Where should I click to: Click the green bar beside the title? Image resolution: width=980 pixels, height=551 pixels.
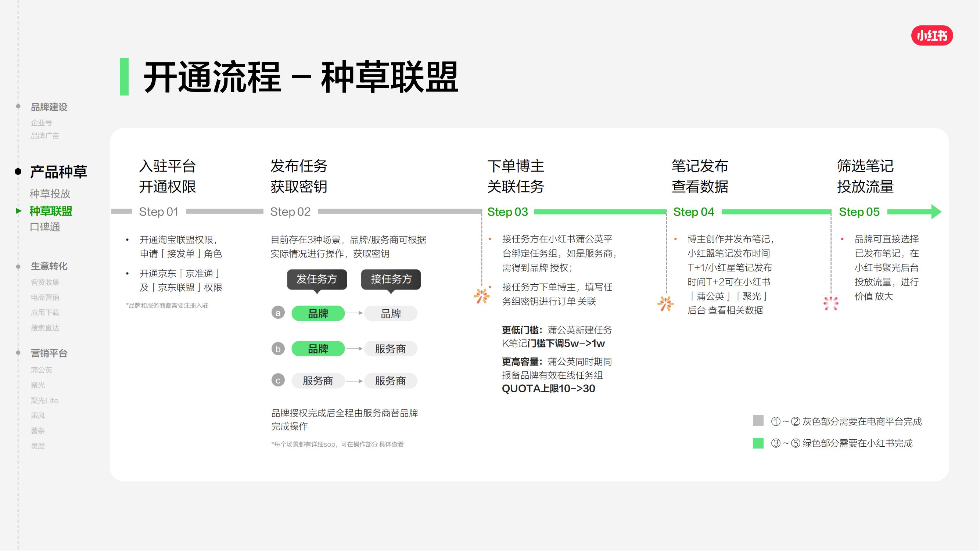tap(124, 76)
